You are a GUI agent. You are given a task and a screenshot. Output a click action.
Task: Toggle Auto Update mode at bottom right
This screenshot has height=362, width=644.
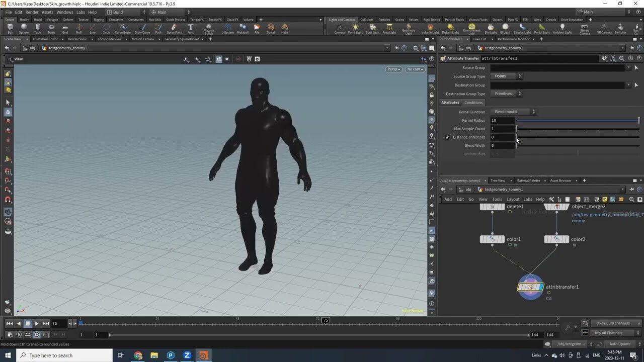pos(620,344)
